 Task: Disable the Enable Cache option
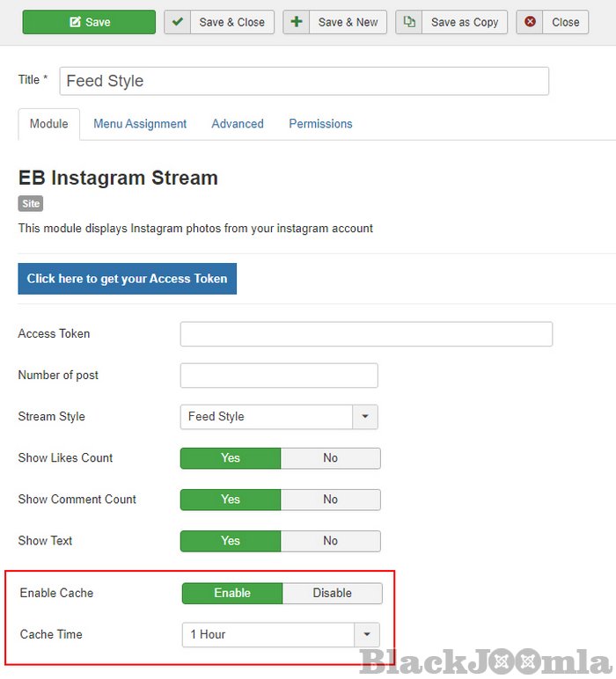point(332,593)
